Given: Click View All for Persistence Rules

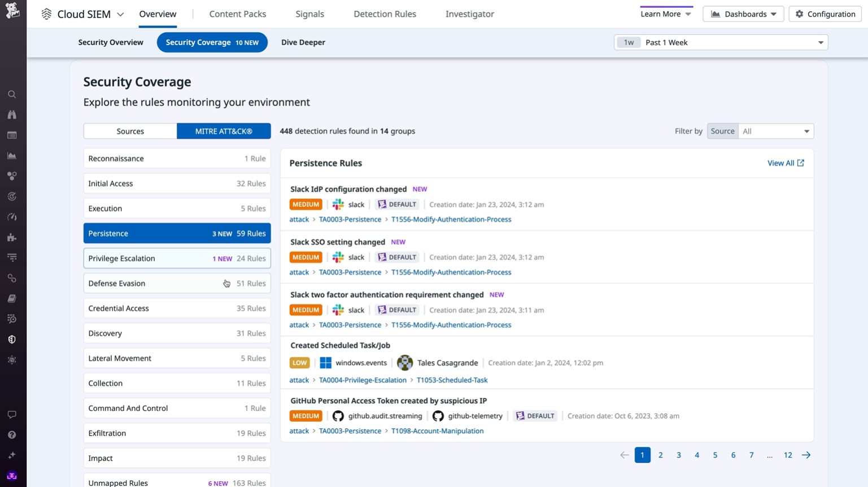Looking at the screenshot, I should [x=786, y=163].
